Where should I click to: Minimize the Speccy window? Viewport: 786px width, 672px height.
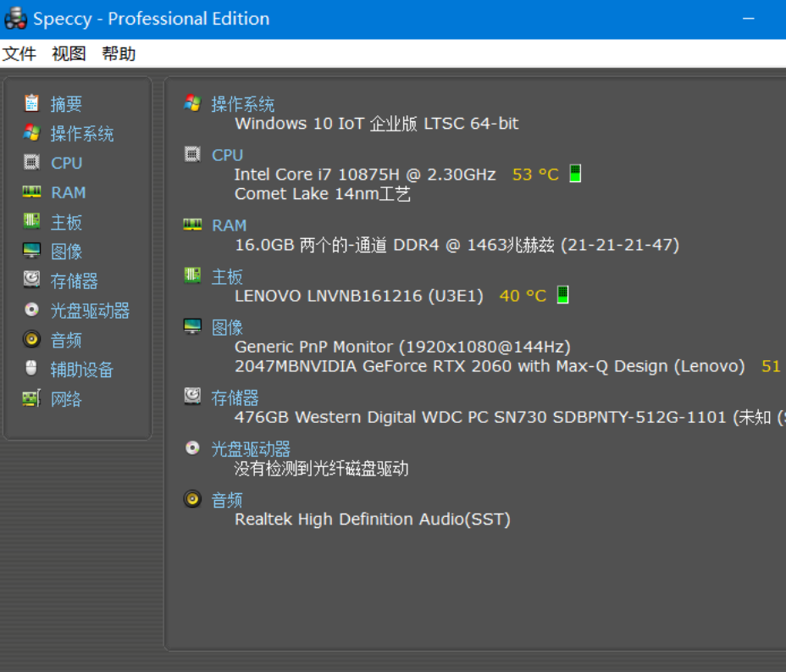tap(749, 19)
